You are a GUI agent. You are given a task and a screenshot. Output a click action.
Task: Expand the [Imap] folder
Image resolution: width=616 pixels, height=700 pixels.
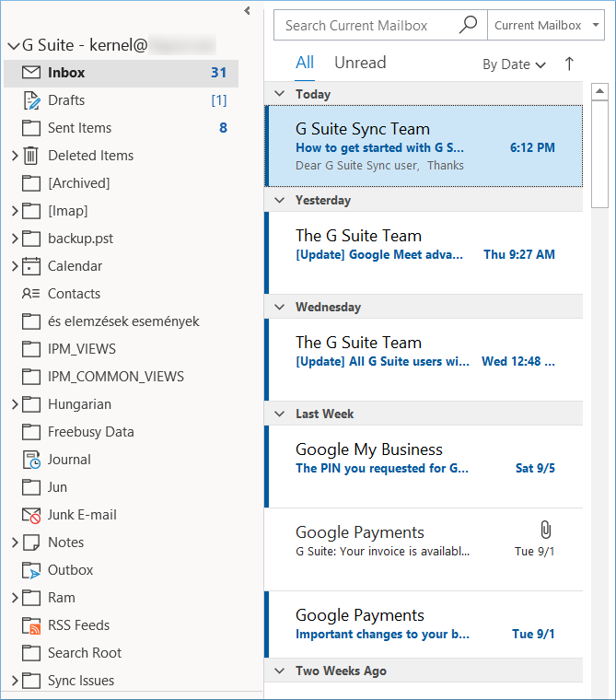coord(15,211)
